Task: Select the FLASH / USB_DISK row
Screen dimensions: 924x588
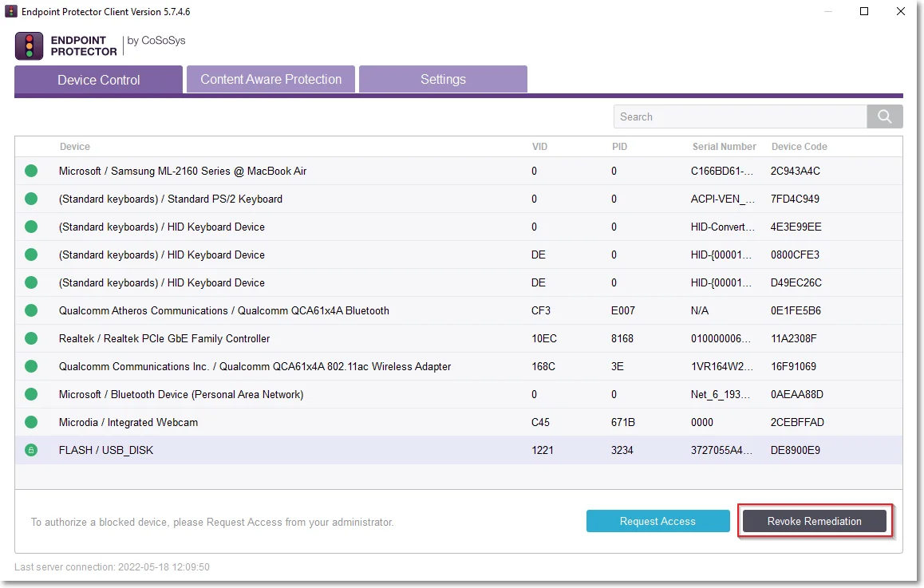Action: coord(459,450)
